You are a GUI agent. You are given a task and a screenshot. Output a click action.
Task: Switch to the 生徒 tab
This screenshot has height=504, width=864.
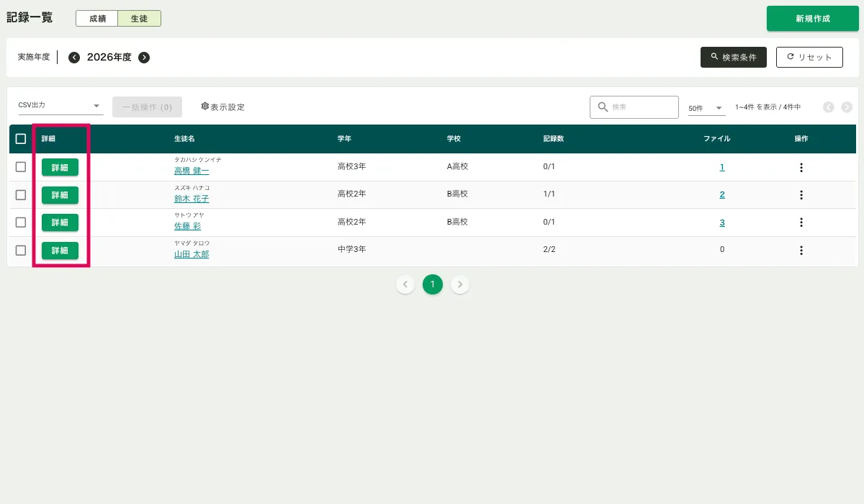(139, 19)
